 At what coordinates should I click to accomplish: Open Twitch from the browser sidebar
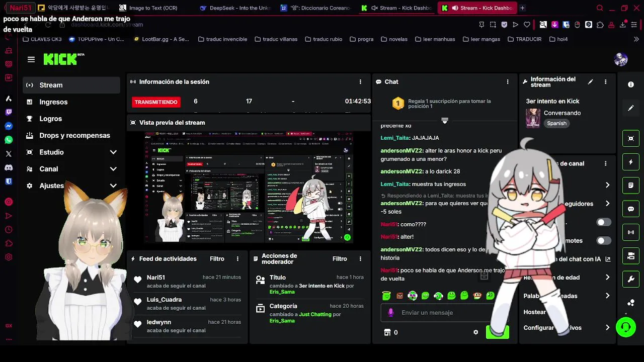(x=9, y=113)
